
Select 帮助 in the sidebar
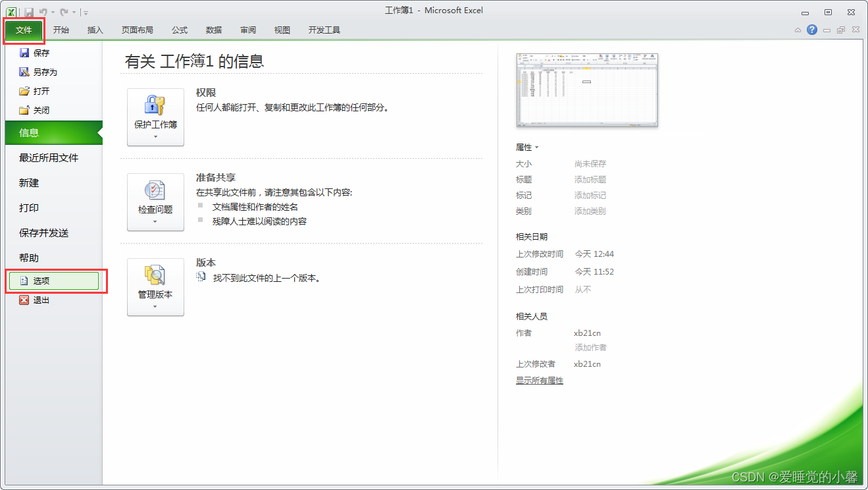[x=53, y=258]
